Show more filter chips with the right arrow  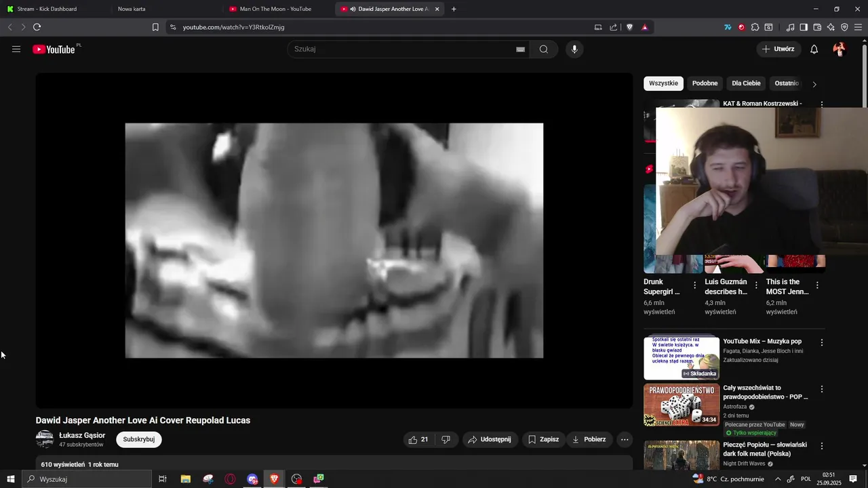coord(814,84)
